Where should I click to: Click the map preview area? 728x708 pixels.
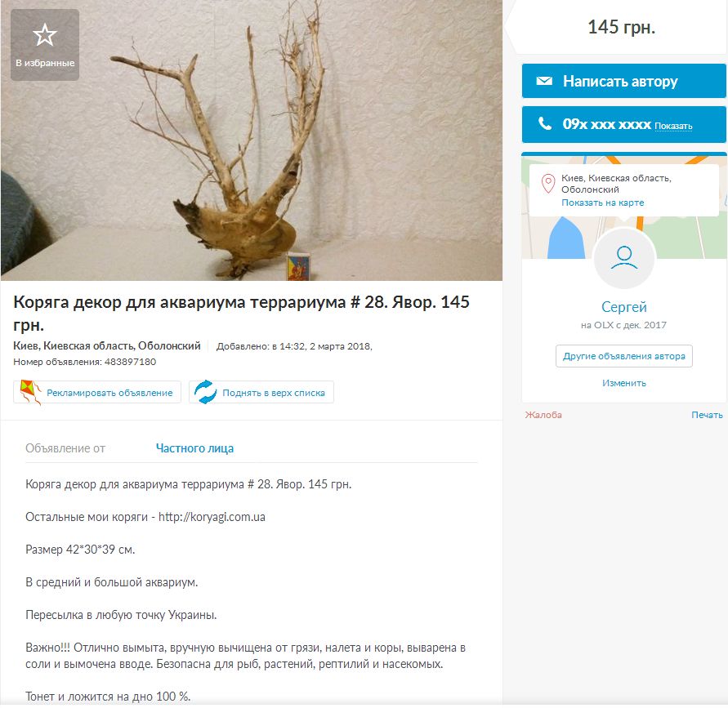624,207
